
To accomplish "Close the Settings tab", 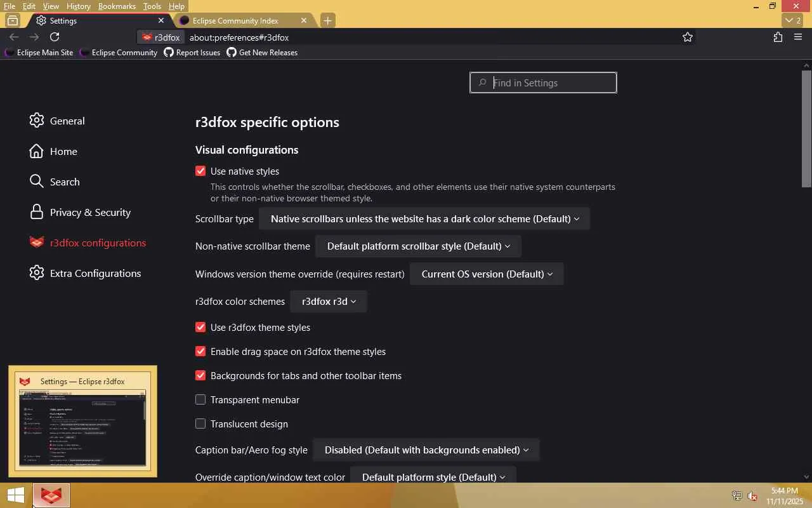I will 161,20.
